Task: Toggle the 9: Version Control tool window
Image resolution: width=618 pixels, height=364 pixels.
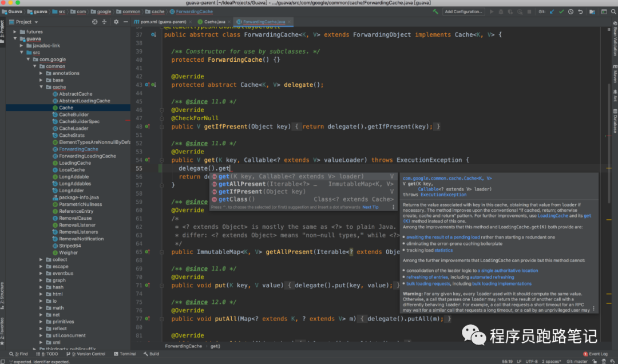Action: point(89,354)
